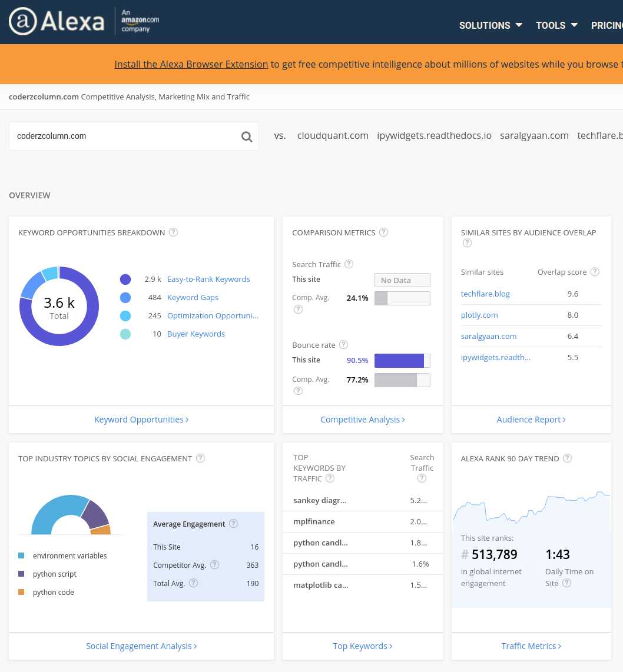Screen dimensions: 623x672
Task: Open Keyword Opportunities section link
Action: pyautogui.click(x=141, y=420)
